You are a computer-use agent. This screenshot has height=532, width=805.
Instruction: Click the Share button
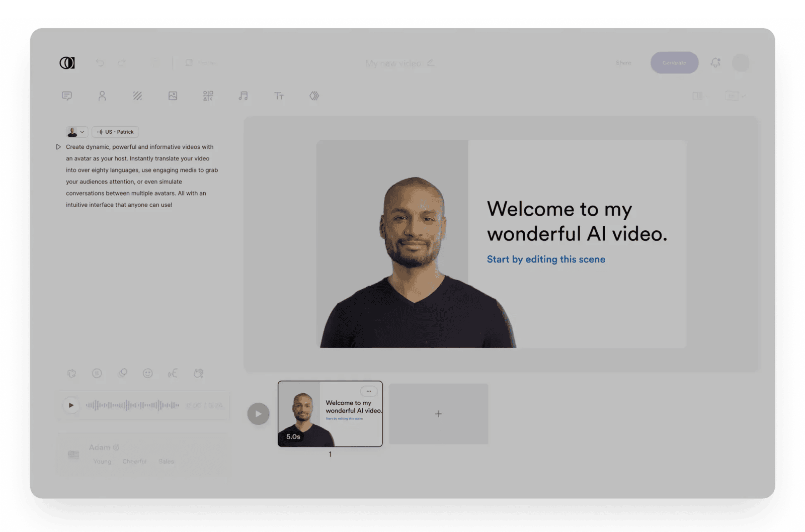(623, 63)
